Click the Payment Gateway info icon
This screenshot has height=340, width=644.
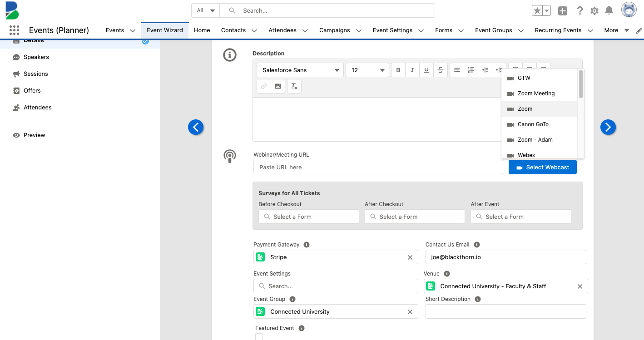pyautogui.click(x=307, y=245)
